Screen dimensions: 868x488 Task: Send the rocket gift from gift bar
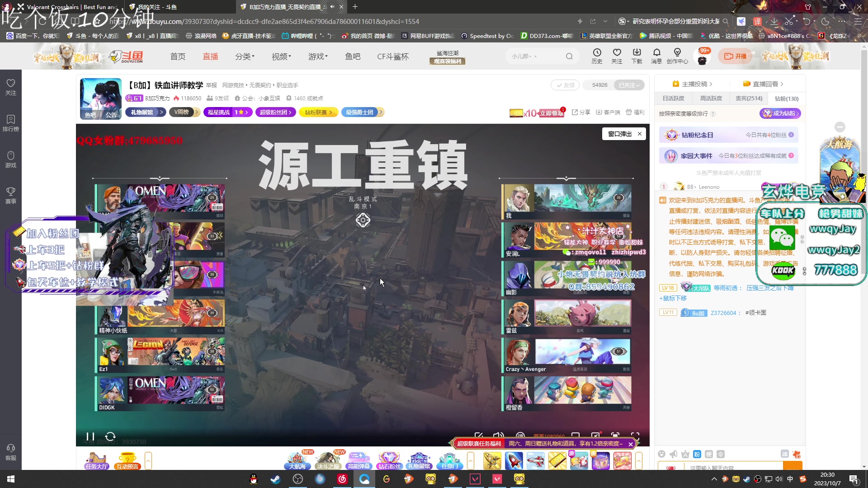coord(514,461)
